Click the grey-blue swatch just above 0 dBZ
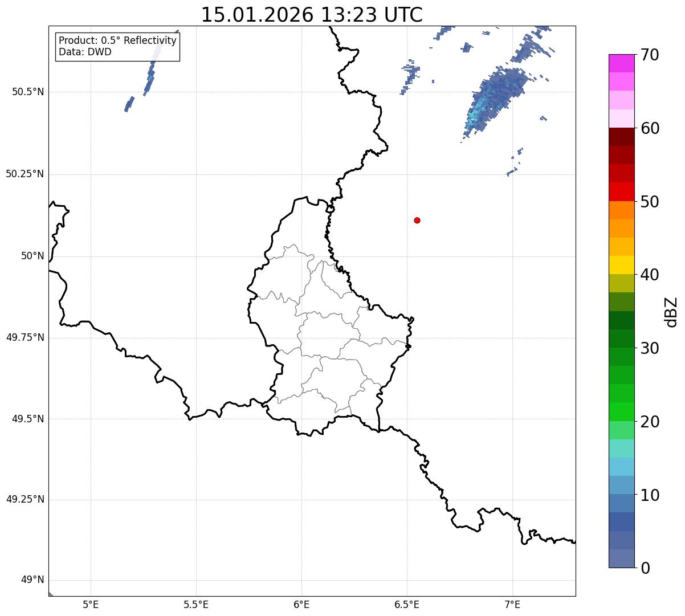The height and width of the screenshot is (616, 685). click(621, 558)
